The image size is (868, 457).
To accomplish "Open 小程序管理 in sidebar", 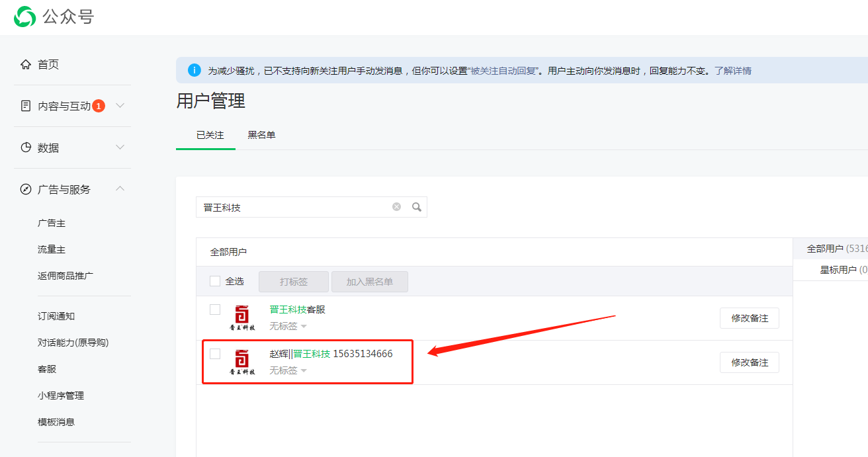I will click(x=61, y=395).
